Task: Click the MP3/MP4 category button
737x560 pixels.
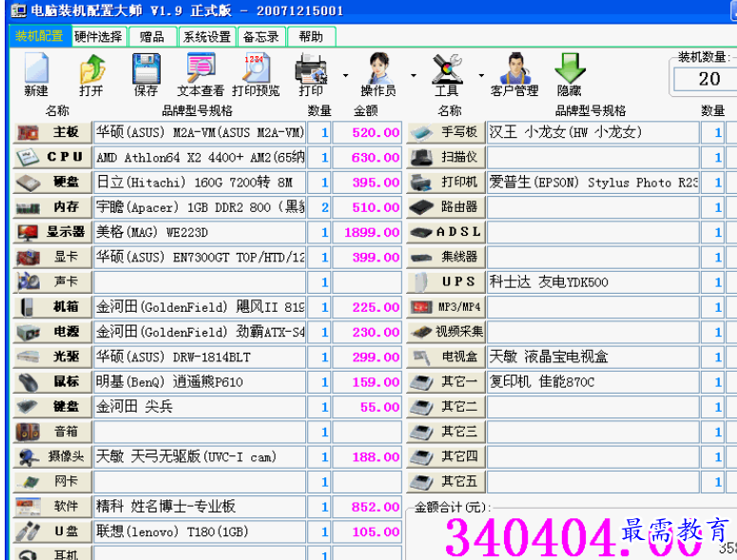Action: point(446,307)
